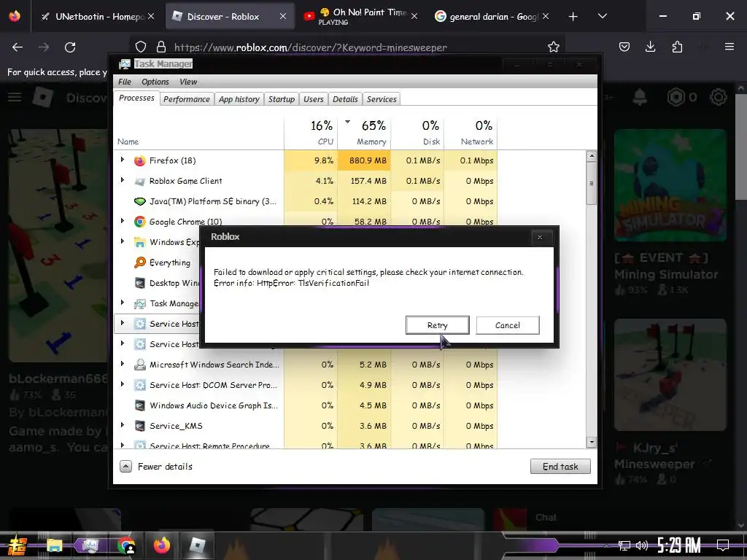Close the Roblox error dialog with the X

[540, 237]
